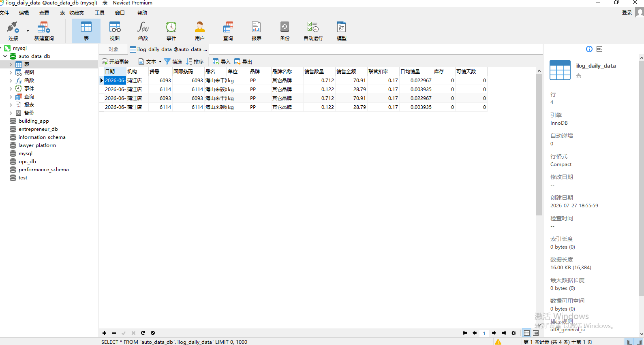Collapse the mysql connection node
Screen dimensions: 644x345
tap(1, 48)
